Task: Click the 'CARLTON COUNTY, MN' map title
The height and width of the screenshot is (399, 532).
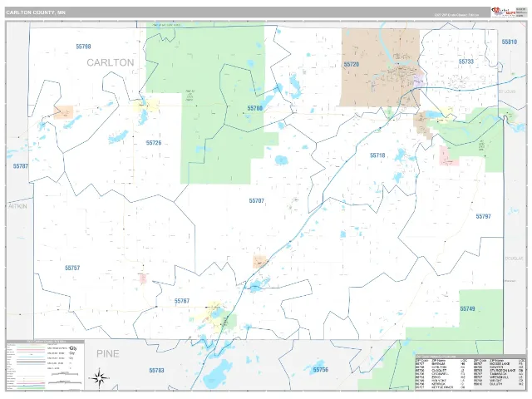Action: tap(36, 12)
